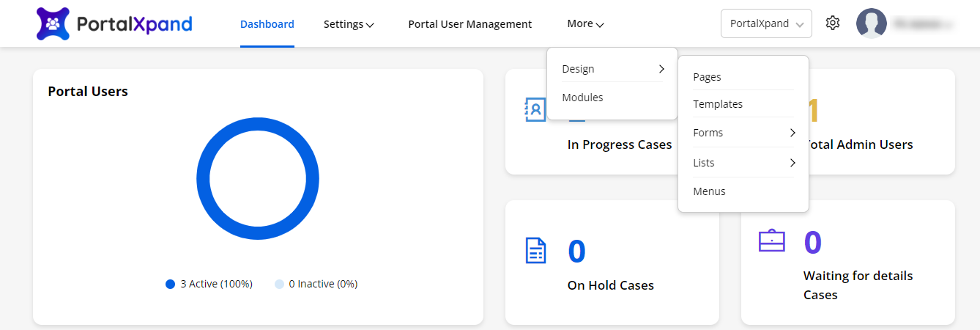Click the contact book icon on case card
This screenshot has height=330, width=980.
(535, 109)
